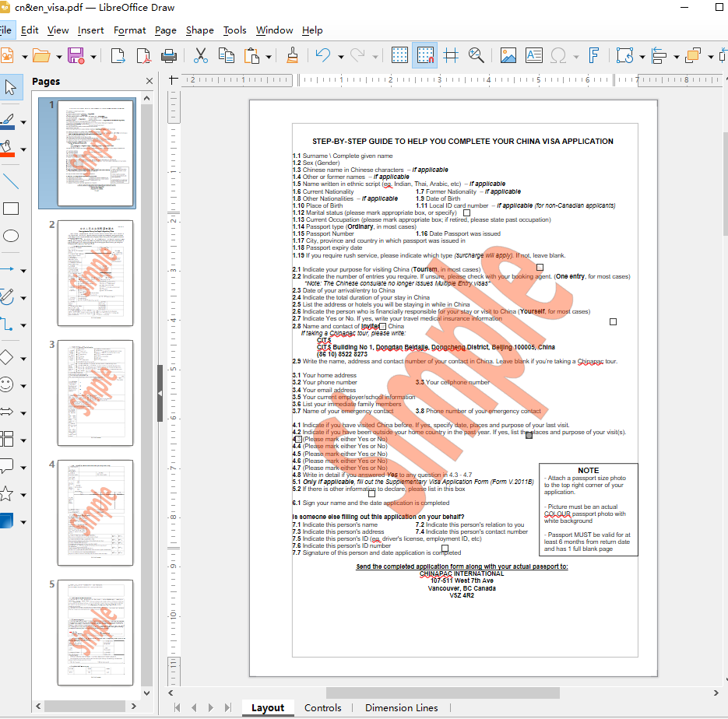
Task: Select the Flowchart shapes tool
Action: coord(9,439)
